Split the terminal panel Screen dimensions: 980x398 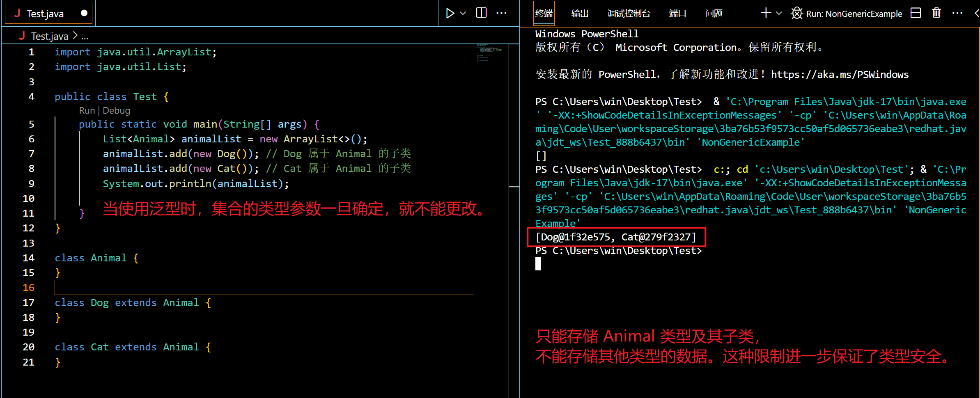tap(916, 13)
